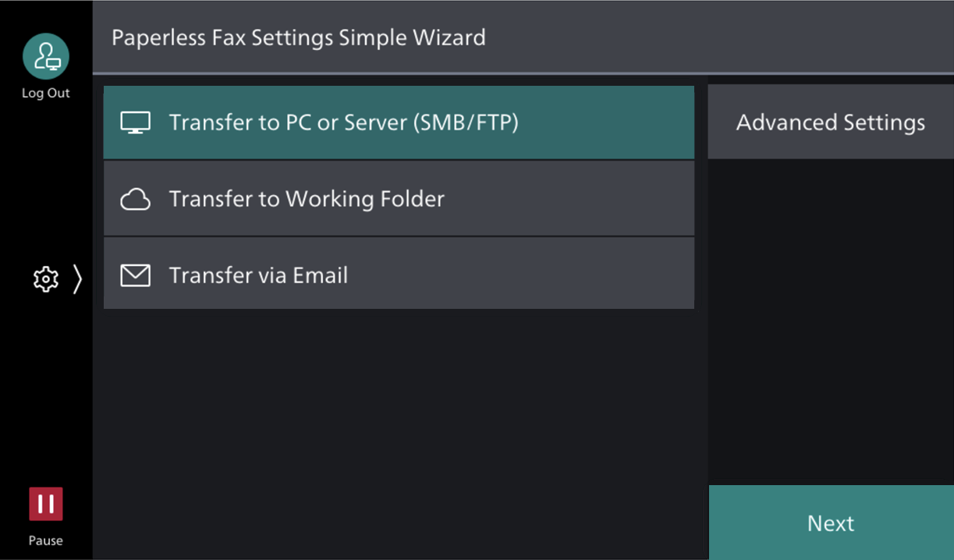Expand the chevron next to the settings gear
This screenshot has width=954, height=560.
77,278
